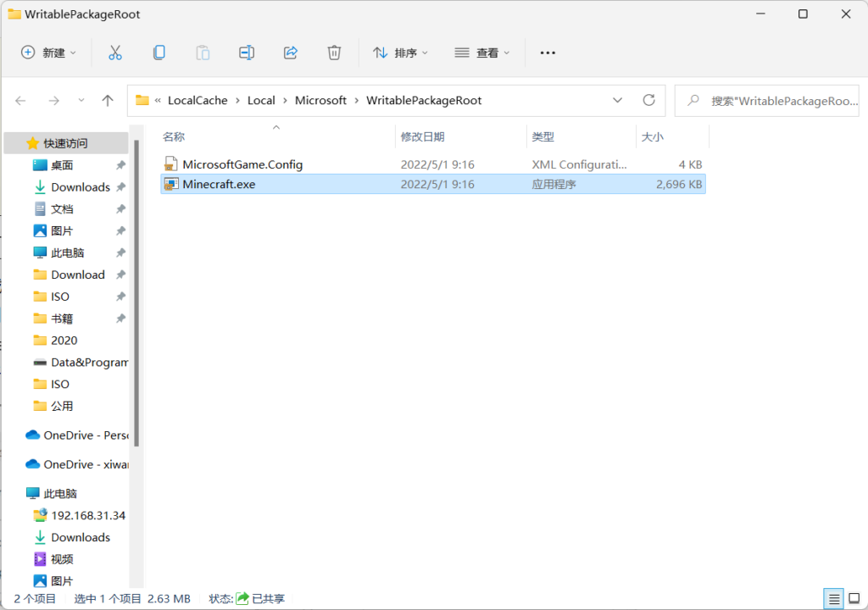The image size is (868, 610).
Task: Select 快速访问 (Quick access) in sidebar
Action: coord(65,143)
